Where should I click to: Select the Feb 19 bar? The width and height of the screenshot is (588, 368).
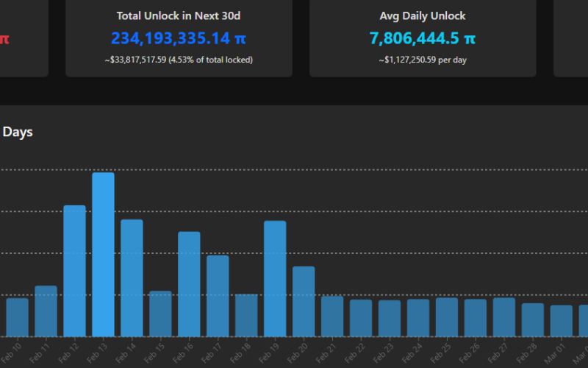(275, 278)
